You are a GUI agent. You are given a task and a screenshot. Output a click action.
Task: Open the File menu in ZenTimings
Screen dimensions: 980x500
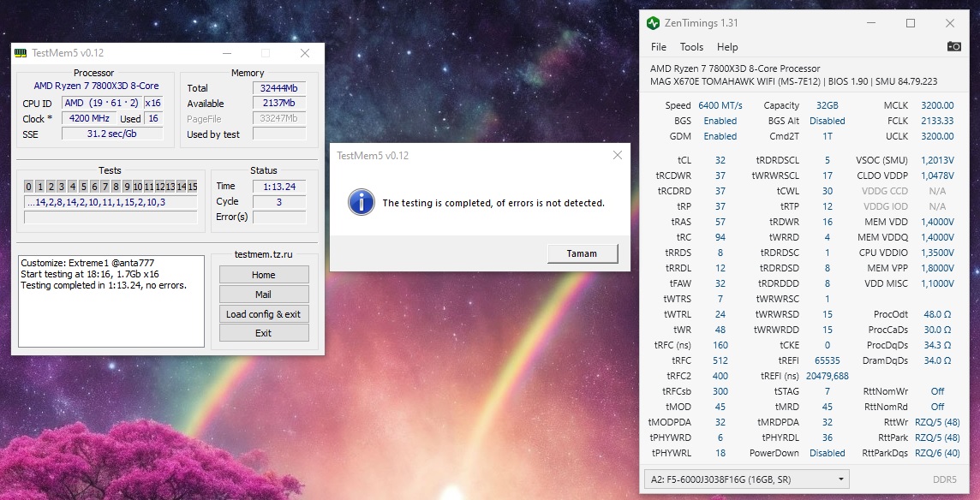[658, 47]
